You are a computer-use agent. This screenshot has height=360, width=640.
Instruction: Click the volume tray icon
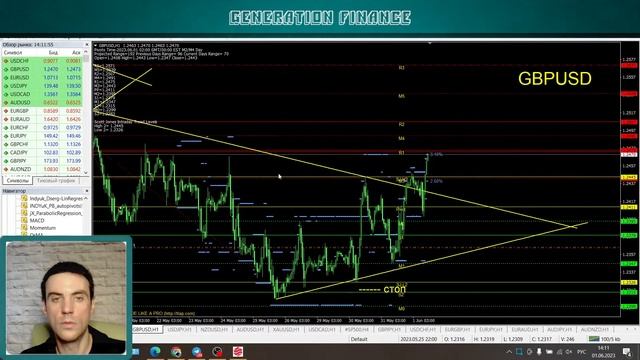(569, 352)
